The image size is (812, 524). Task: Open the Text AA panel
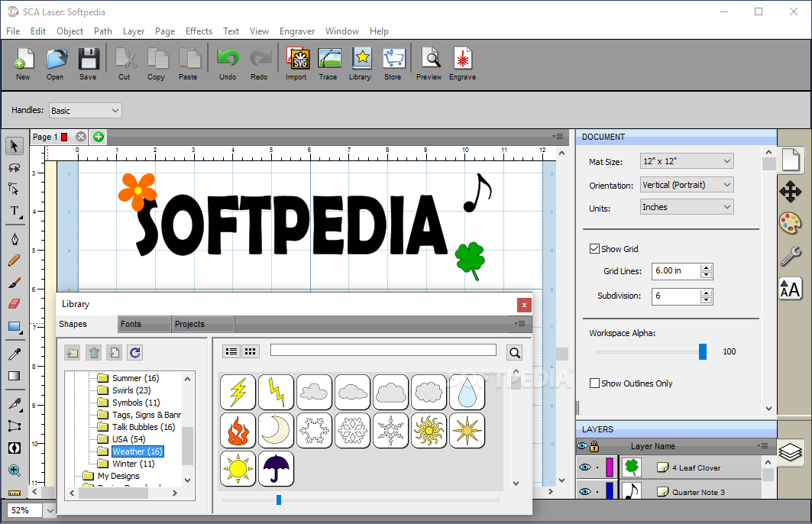point(791,289)
